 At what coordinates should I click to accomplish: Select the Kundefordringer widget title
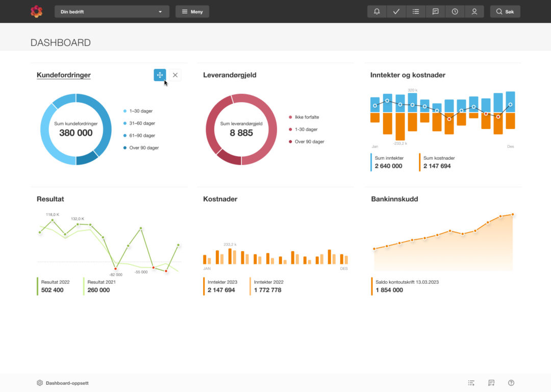click(x=63, y=75)
